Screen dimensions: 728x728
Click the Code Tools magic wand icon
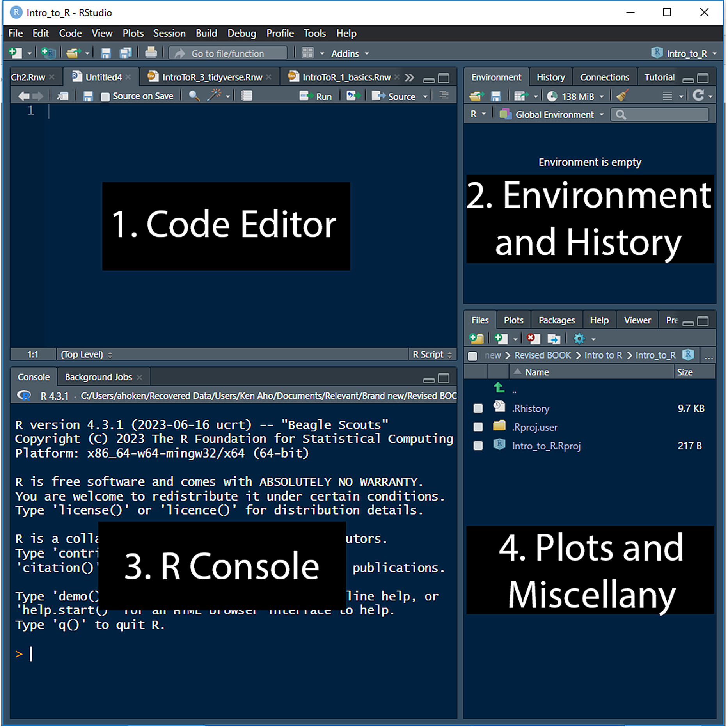[x=214, y=95]
